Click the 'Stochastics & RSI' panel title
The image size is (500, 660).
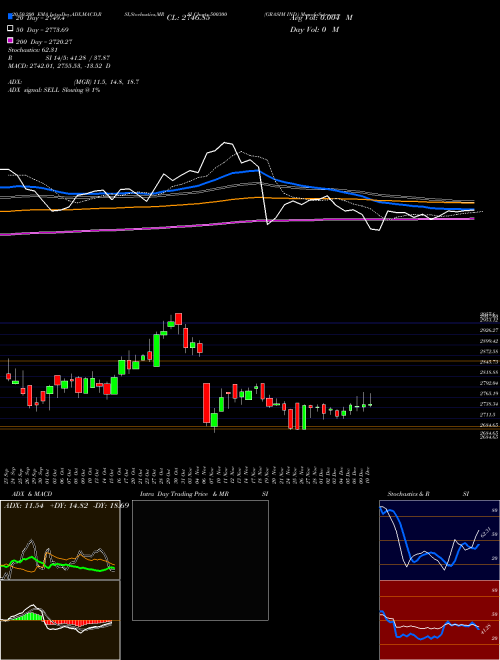pos(428,494)
